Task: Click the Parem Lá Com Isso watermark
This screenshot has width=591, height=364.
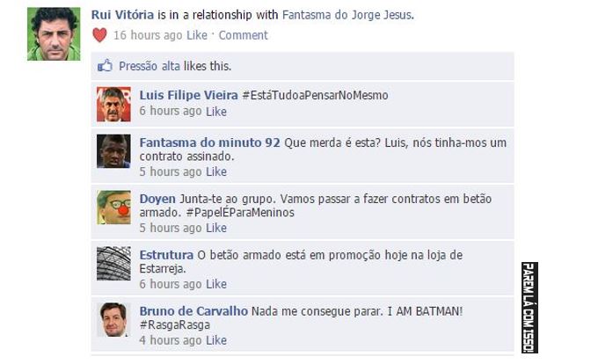Action: coord(529,308)
